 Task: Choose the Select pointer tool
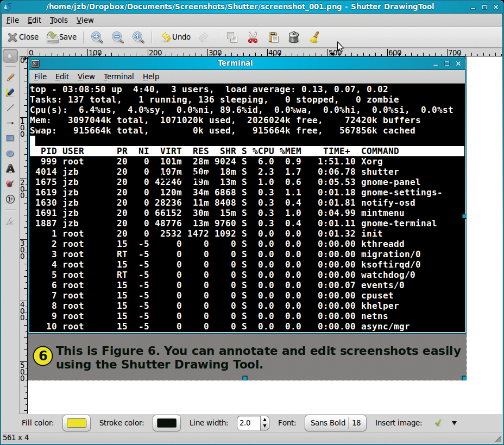click(10, 56)
